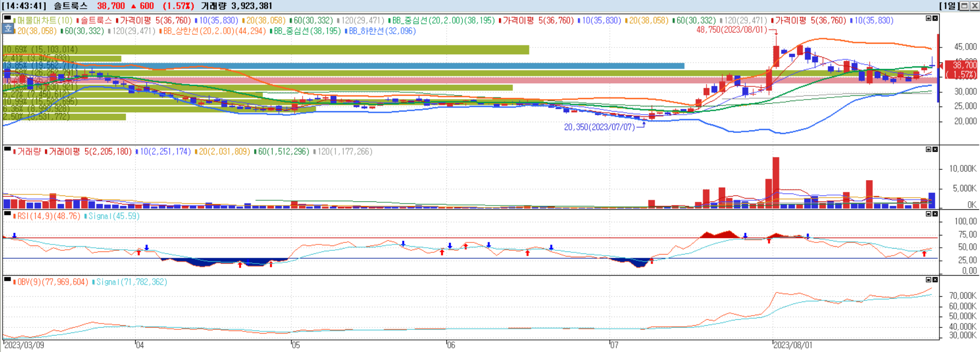Select the [1일] period label
The image size is (980, 352).
pos(949,6)
